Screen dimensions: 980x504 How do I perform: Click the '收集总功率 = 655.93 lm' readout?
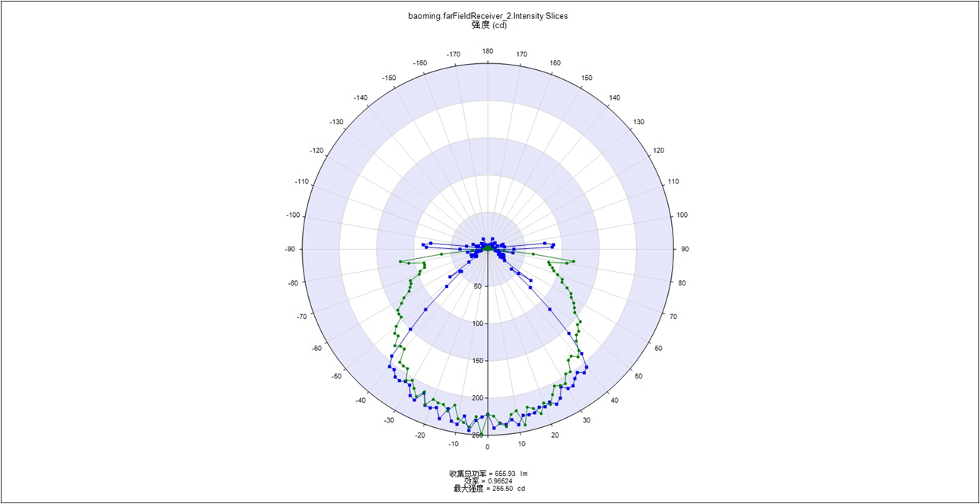coord(488,474)
